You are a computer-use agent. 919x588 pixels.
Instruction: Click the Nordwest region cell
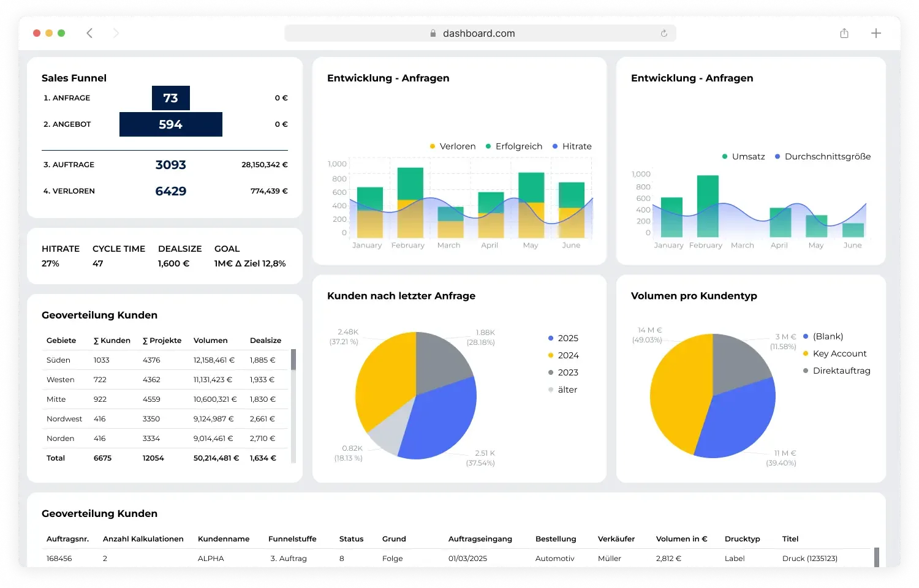point(64,419)
